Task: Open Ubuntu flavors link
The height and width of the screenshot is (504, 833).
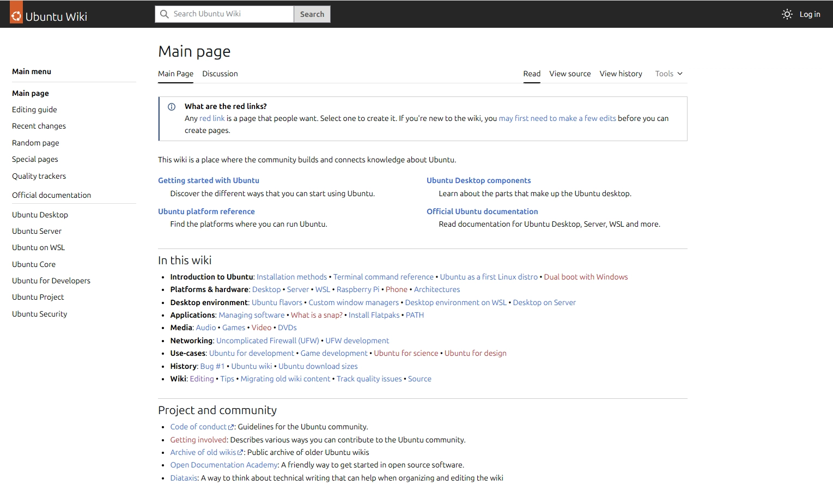Action: tap(277, 302)
